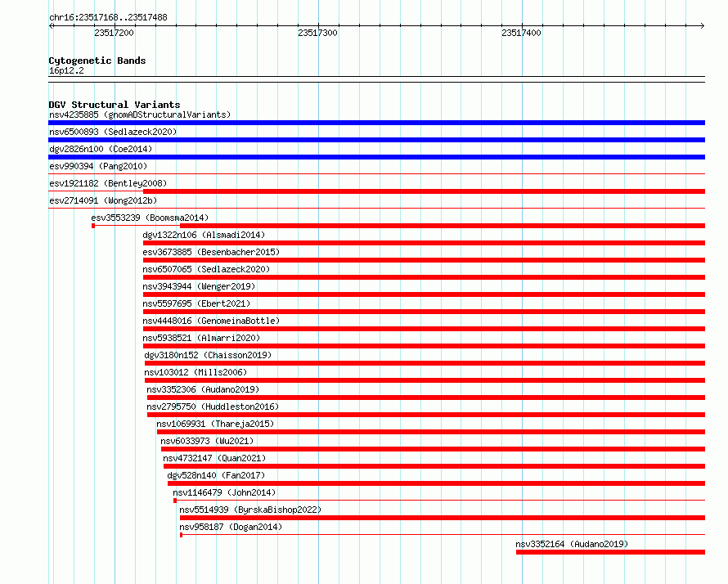728x584 pixels.
Task: Click dgv528n140 (Fan2017) label
Action: pyautogui.click(x=216, y=475)
